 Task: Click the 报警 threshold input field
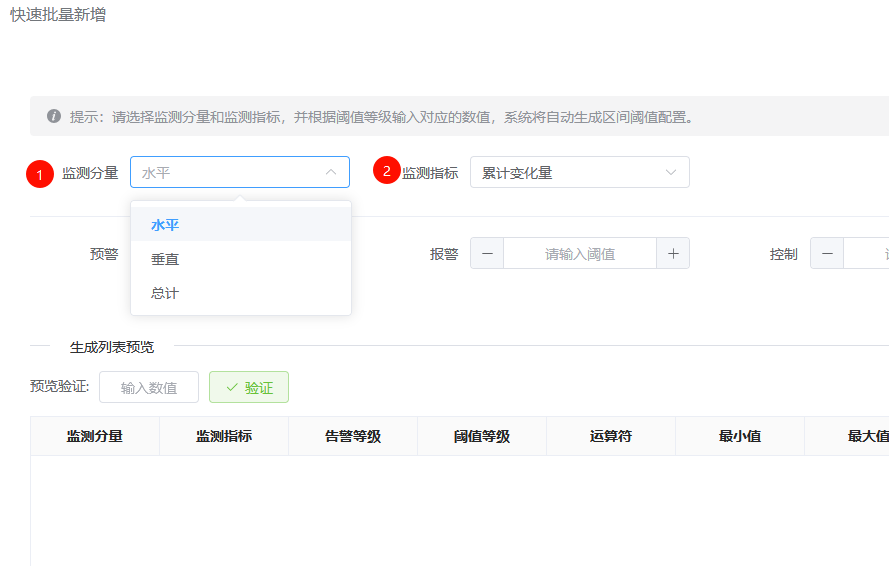[579, 254]
